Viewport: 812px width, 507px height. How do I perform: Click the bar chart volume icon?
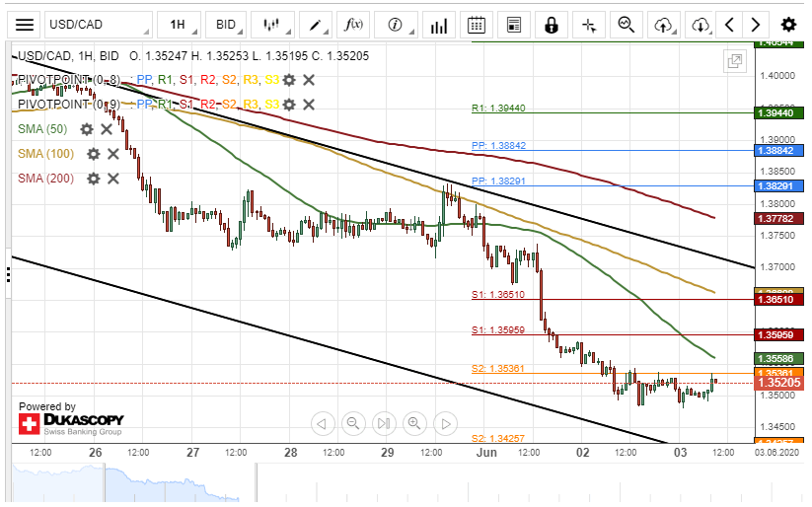439,25
